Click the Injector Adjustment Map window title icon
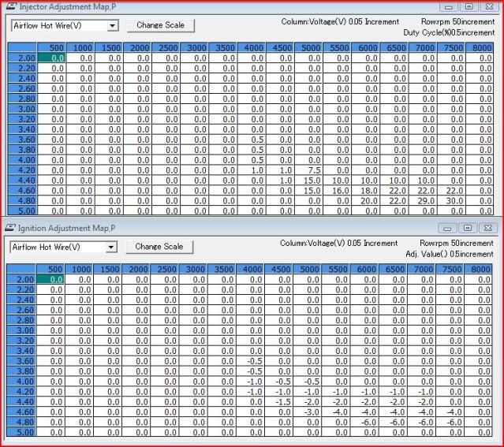The width and height of the screenshot is (504, 447). [11, 6]
